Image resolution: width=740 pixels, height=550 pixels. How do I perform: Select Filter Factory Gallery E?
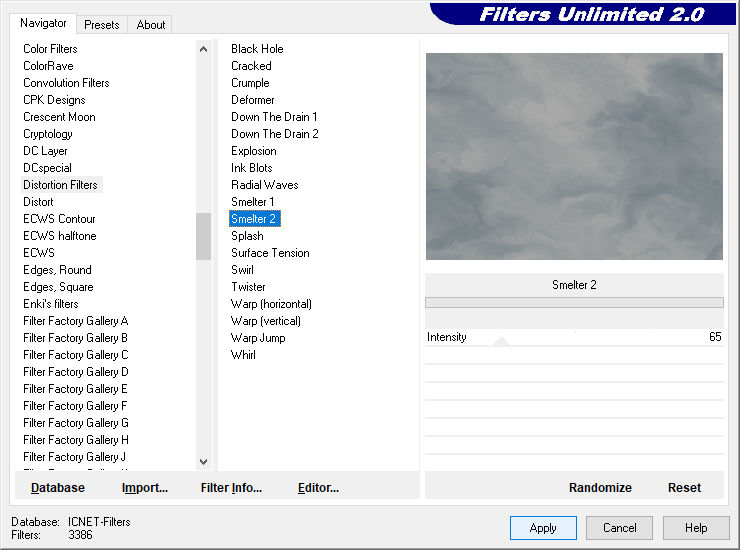(x=75, y=389)
